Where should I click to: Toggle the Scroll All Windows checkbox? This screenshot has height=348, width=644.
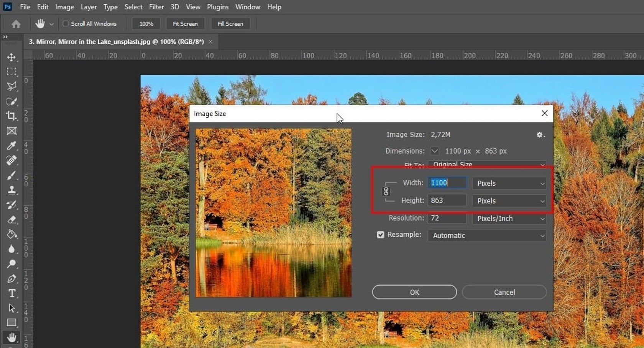click(65, 23)
